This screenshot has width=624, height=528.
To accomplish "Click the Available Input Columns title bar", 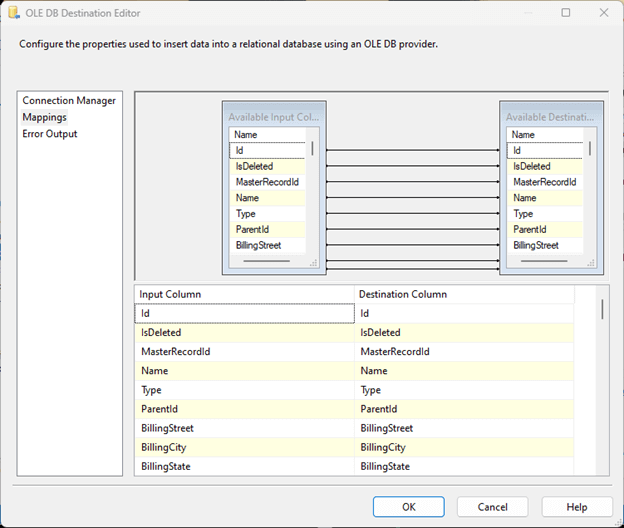I will click(x=274, y=117).
